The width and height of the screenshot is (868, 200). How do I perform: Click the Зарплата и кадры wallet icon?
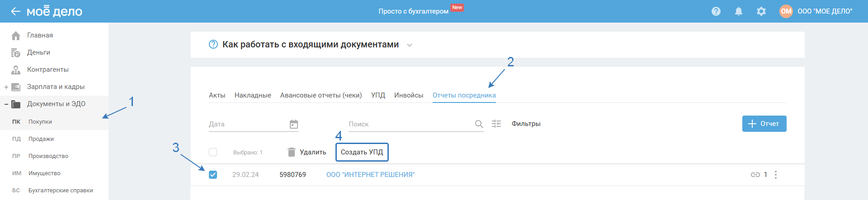coord(16,87)
